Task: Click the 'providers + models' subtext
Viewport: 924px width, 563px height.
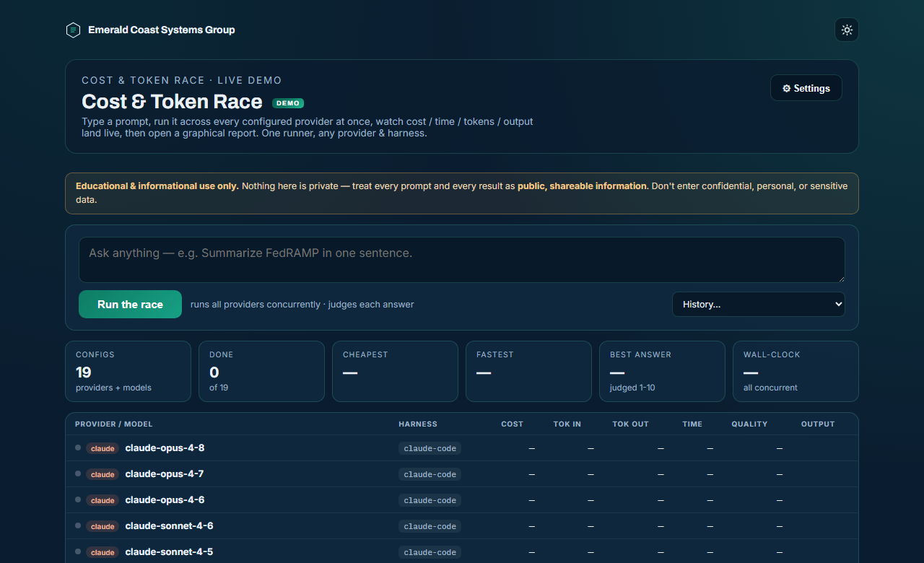Action: 113,388
